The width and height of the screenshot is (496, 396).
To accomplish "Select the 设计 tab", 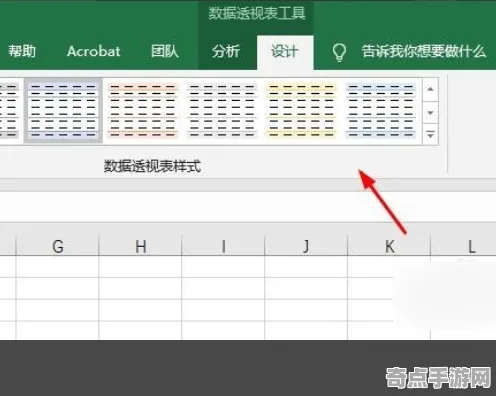I will pos(284,52).
